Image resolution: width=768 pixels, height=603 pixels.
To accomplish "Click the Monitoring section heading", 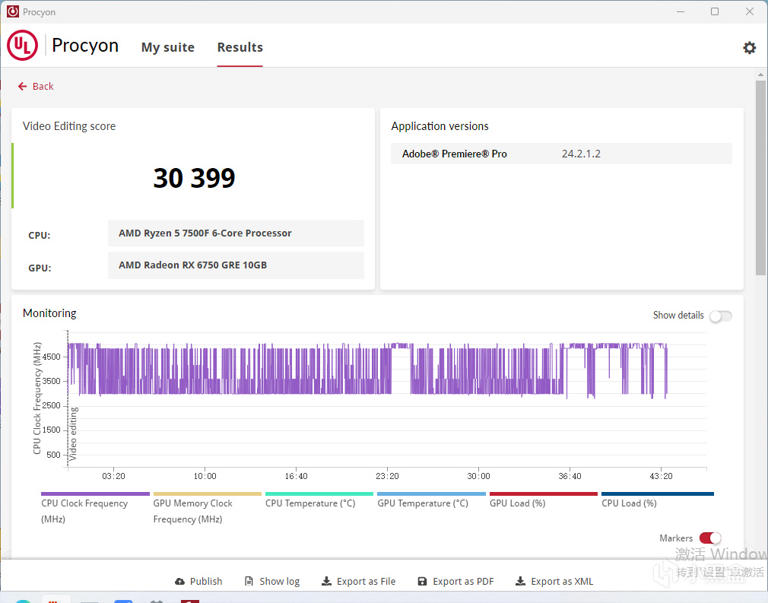I will coord(49,313).
